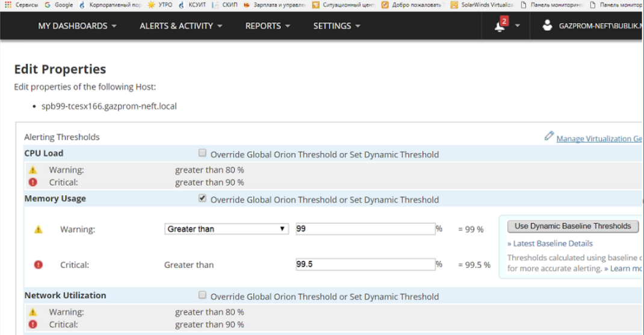The width and height of the screenshot is (644, 335).
Task: Click the Memory Usage critical red icon
Action: click(x=38, y=265)
